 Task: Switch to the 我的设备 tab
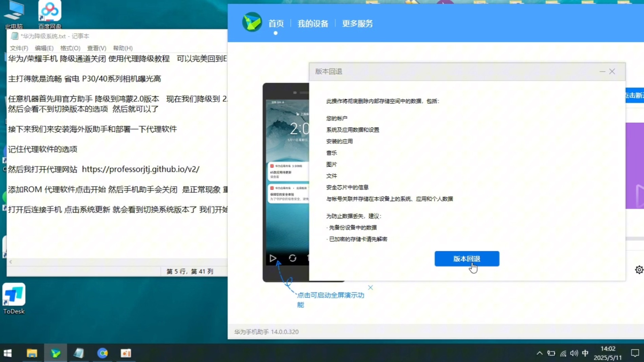[313, 23]
